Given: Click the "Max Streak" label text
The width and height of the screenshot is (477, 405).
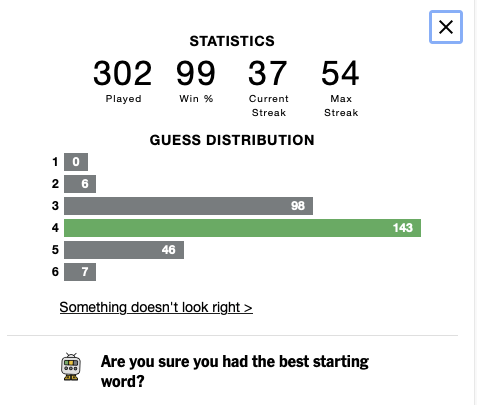Looking at the screenshot, I should (341, 106).
